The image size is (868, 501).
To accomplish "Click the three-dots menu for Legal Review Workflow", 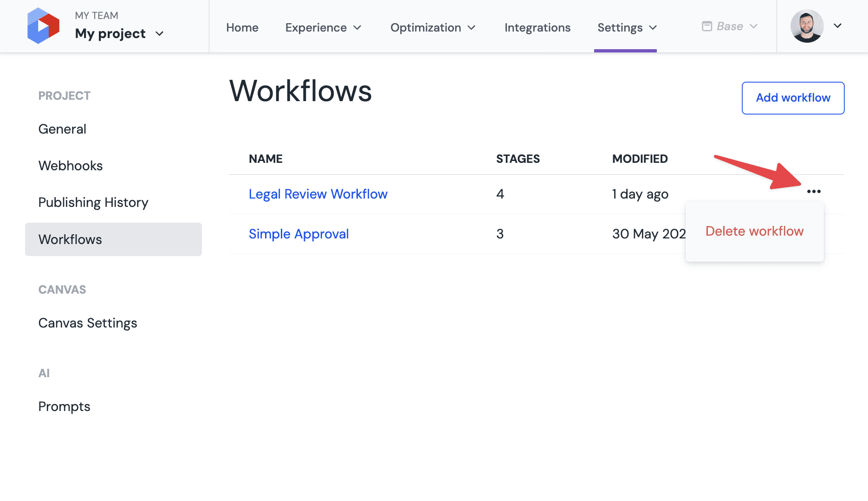I will pyautogui.click(x=814, y=191).
